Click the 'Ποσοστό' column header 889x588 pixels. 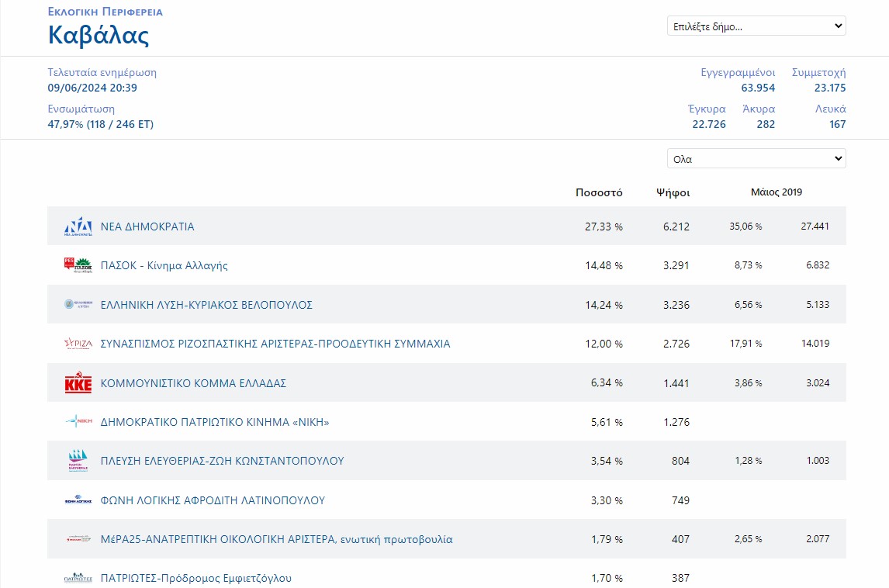599,192
